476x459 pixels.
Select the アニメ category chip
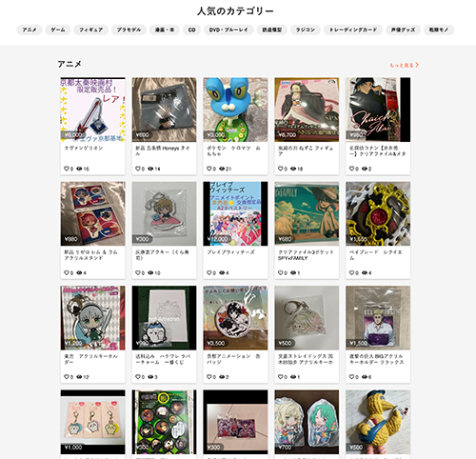click(x=30, y=30)
